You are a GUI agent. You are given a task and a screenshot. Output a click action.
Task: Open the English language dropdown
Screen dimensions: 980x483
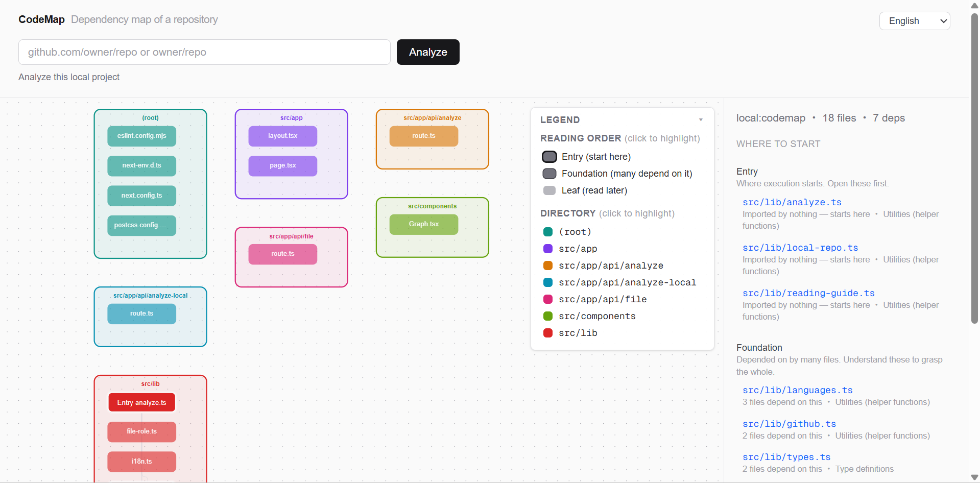click(914, 21)
